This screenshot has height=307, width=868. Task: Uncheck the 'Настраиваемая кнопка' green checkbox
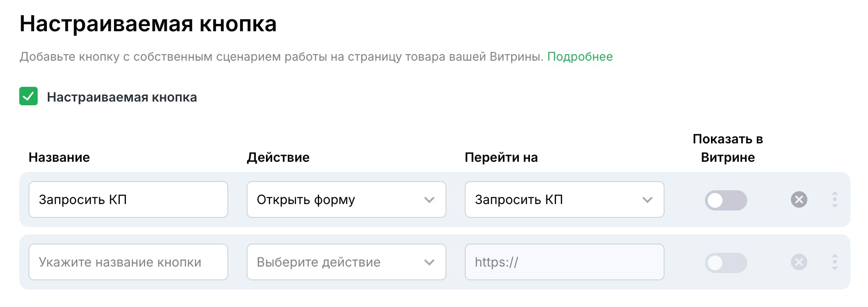(x=28, y=97)
